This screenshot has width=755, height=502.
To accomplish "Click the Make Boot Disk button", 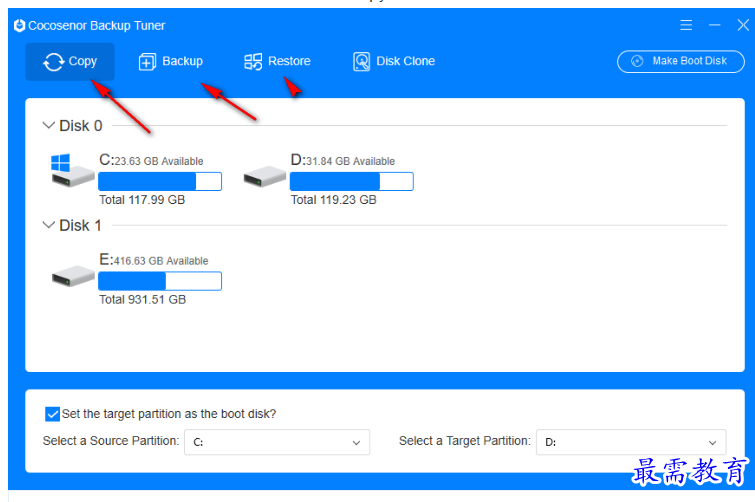I will click(x=681, y=61).
